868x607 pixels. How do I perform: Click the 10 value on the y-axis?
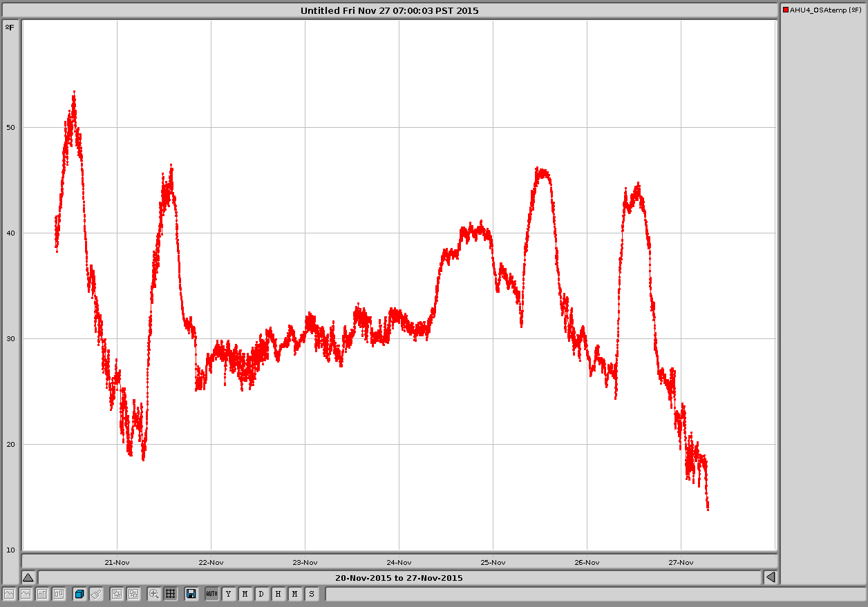[x=10, y=550]
